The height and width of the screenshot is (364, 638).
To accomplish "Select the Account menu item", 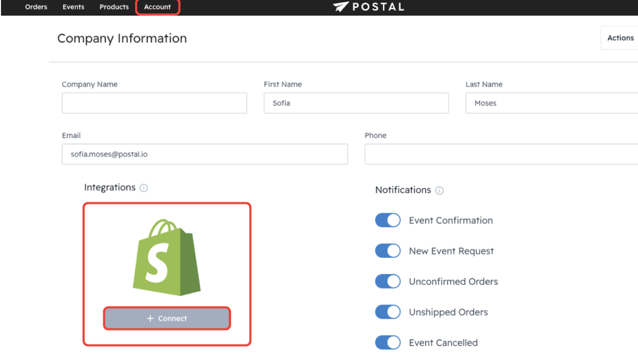I will 157,7.
